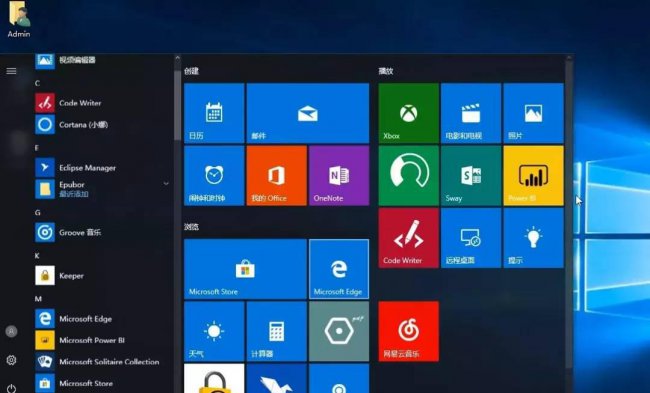Open the Movies and TV tile
This screenshot has height=393, width=650.
click(471, 113)
